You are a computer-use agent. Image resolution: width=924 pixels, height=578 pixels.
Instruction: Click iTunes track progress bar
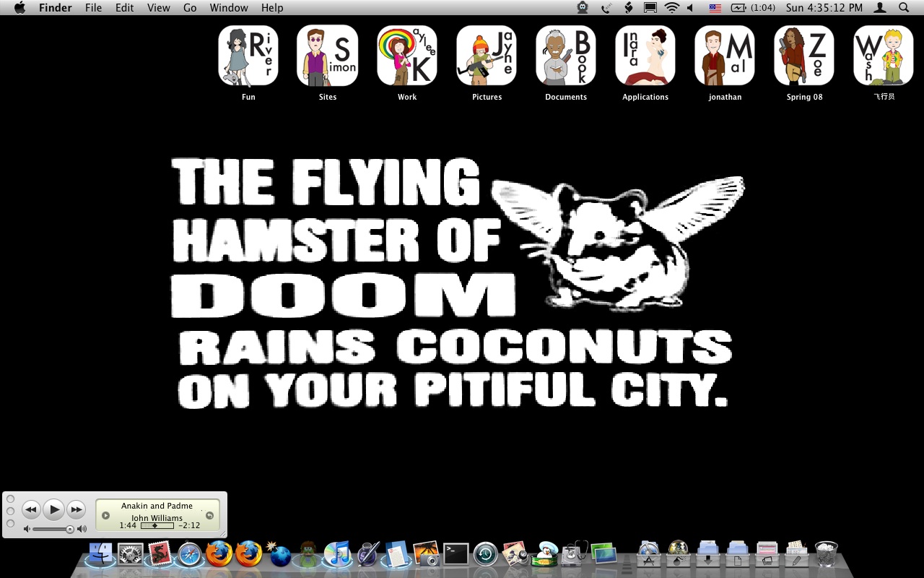tap(157, 525)
